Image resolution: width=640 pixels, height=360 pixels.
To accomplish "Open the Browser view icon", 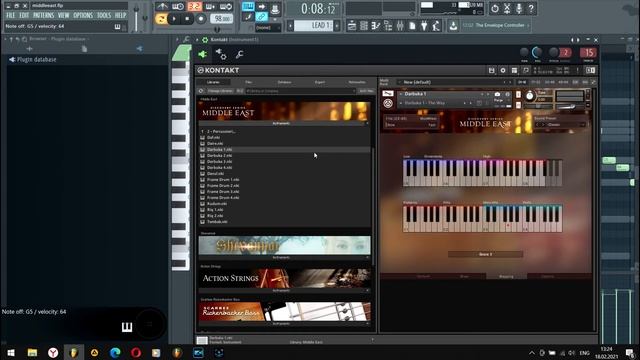I will (x=388, y=26).
